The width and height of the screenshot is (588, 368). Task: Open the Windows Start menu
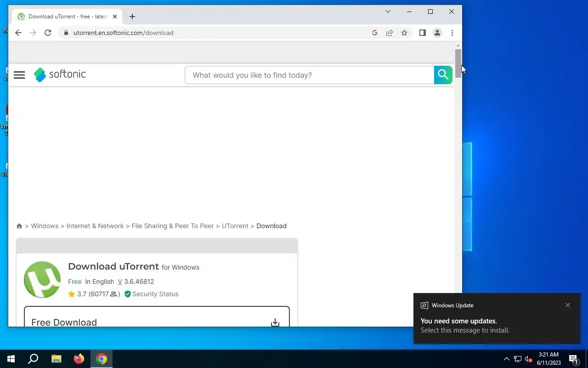pyautogui.click(x=11, y=359)
